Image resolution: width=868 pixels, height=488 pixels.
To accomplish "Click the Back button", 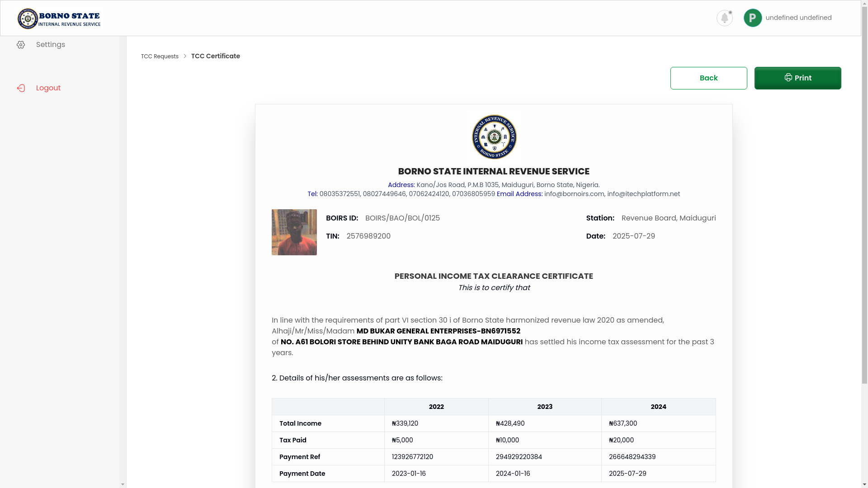I will tap(708, 78).
